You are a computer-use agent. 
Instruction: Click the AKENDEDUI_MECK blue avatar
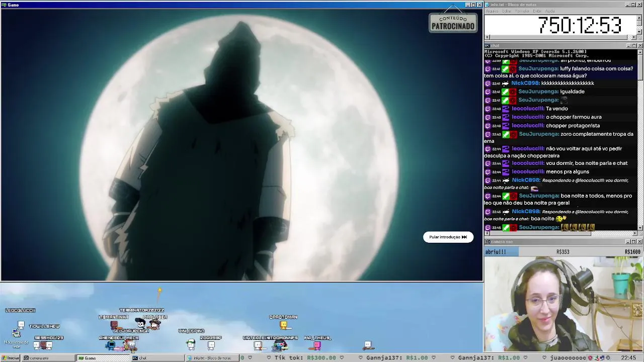(x=111, y=345)
